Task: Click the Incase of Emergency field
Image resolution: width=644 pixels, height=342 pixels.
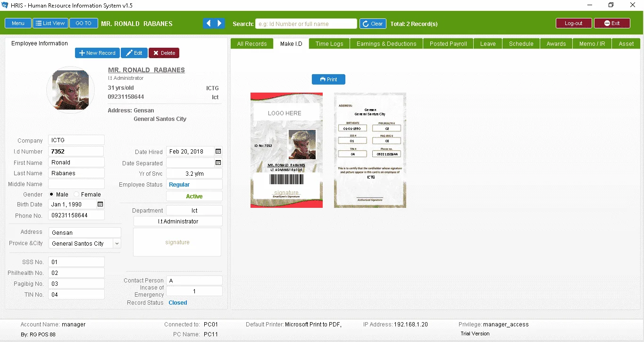Action: click(x=194, y=291)
